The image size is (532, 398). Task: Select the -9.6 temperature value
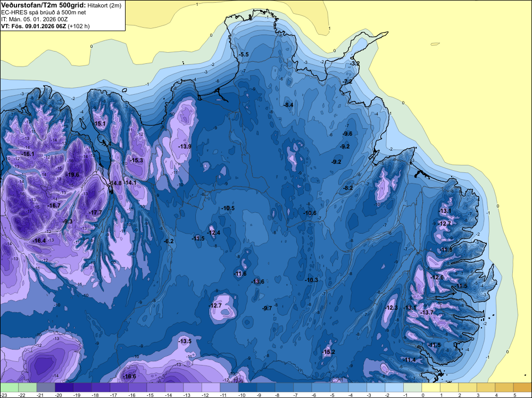(347, 134)
